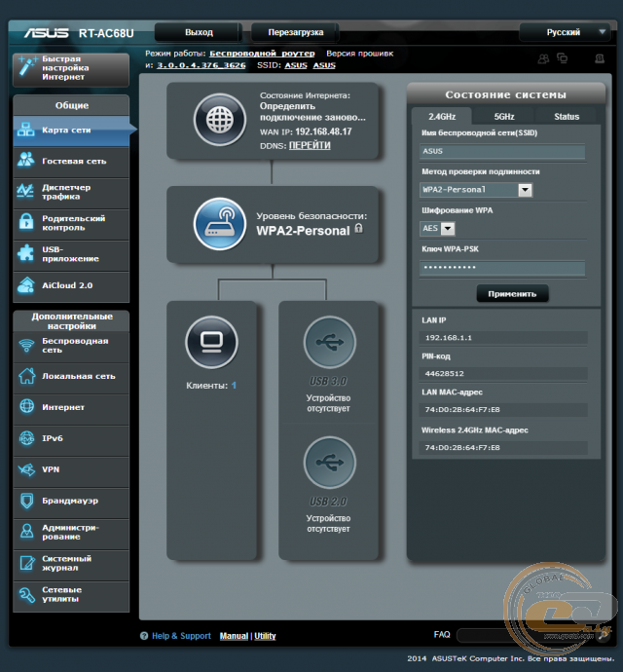
Task: Open Локальная сеть house icon
Action: click(x=26, y=376)
